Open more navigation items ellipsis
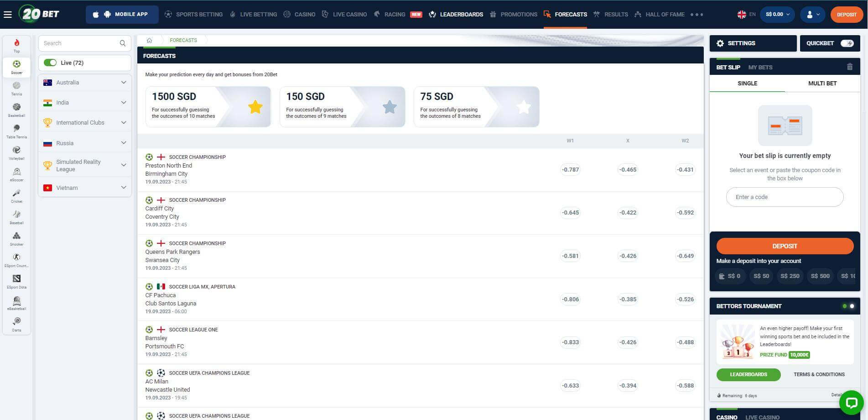The width and height of the screenshot is (868, 420). point(696,15)
